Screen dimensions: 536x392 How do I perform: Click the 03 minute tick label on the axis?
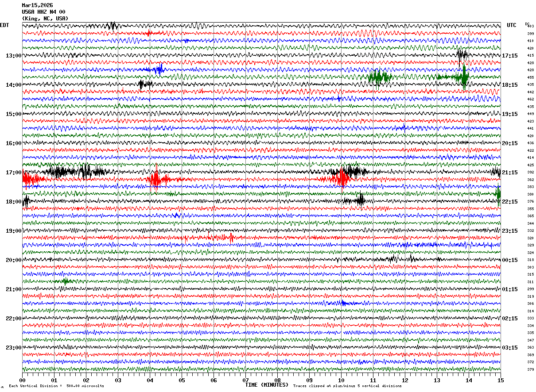(x=118, y=380)
